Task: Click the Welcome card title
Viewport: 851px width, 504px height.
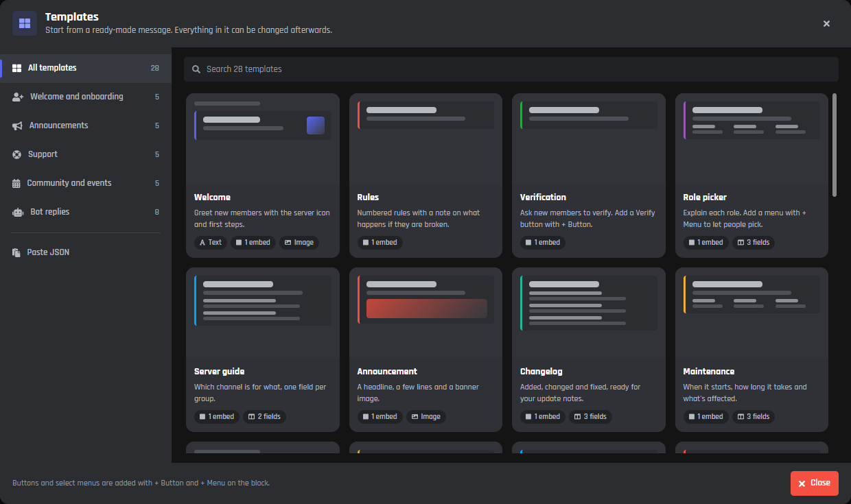Action: [212, 197]
